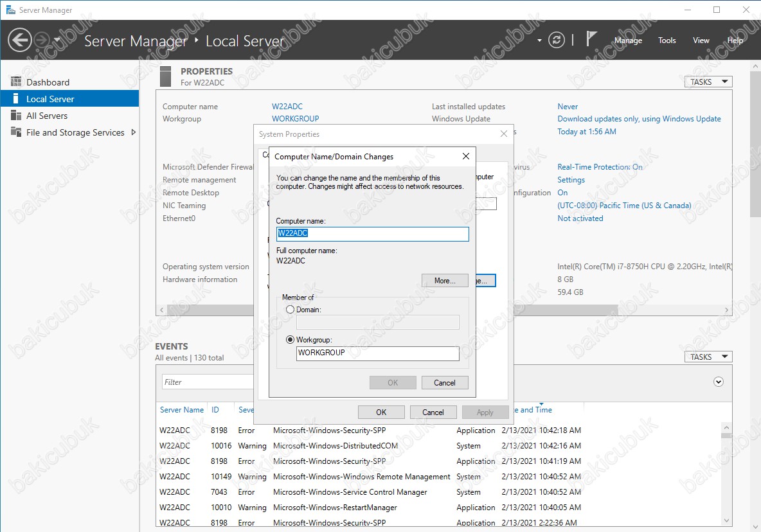Click the Dashboard icon
This screenshot has width=761, height=532.
coord(16,82)
